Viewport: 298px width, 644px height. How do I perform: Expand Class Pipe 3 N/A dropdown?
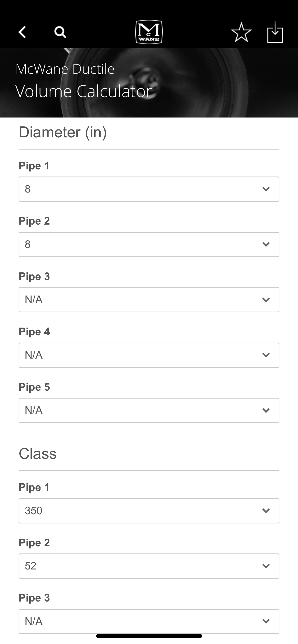(x=149, y=621)
